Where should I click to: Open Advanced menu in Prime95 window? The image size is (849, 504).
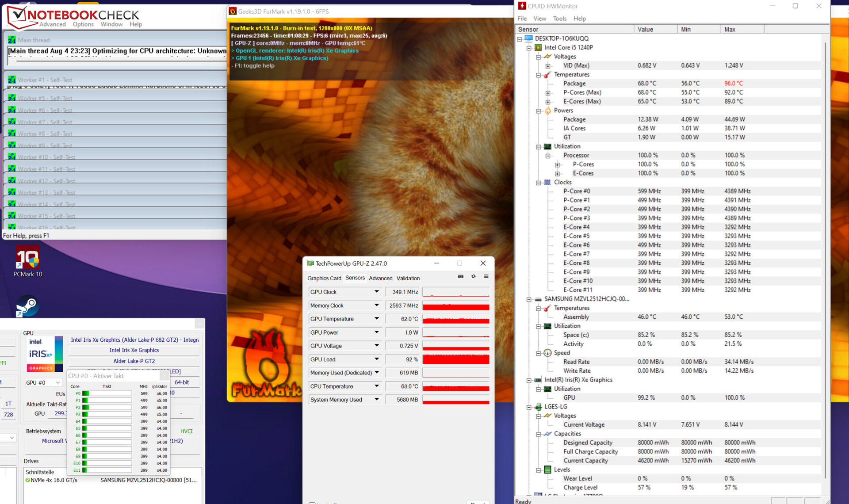52,24
